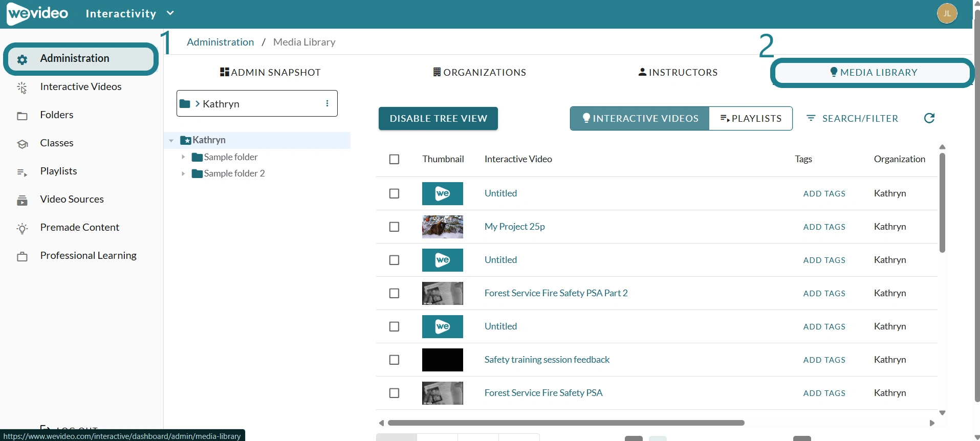
Task: Open the WeVideo logo home link
Action: point(37,13)
